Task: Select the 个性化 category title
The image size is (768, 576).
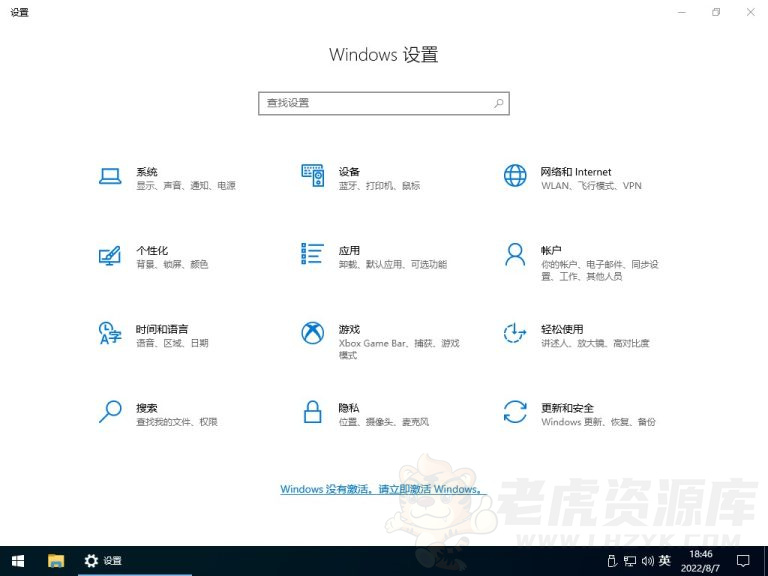Action: point(152,250)
